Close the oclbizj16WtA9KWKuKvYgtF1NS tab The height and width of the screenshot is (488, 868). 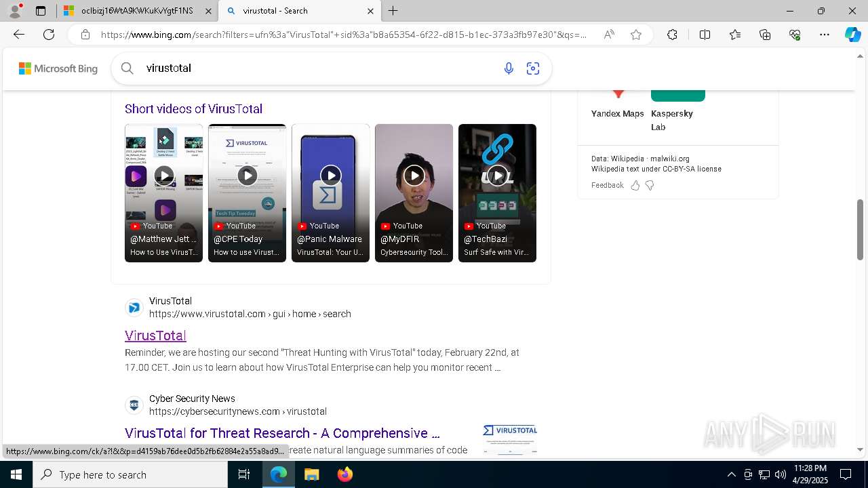(208, 11)
